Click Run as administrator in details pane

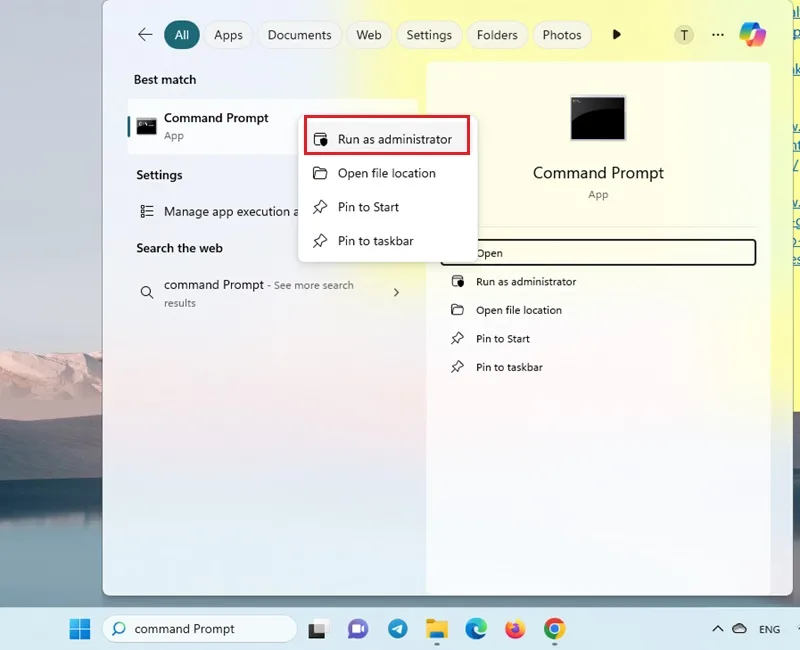tap(526, 282)
